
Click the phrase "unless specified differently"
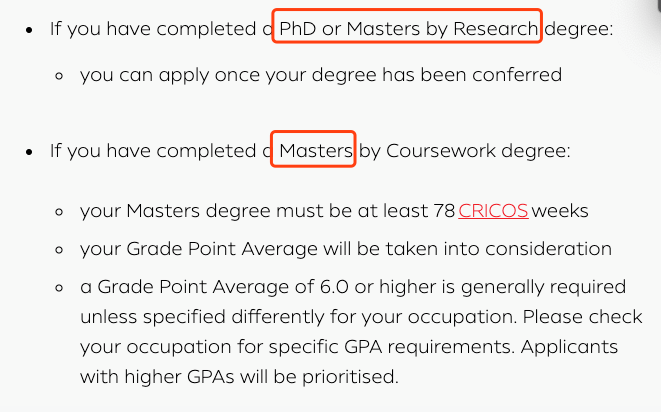(187, 317)
